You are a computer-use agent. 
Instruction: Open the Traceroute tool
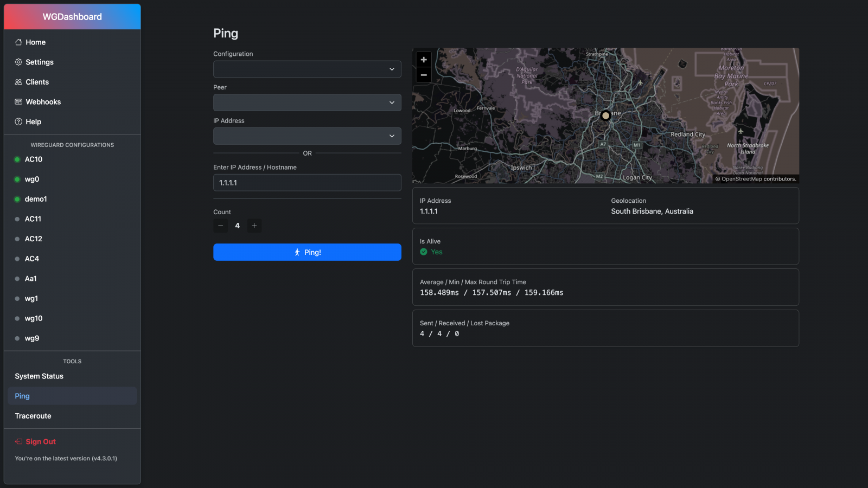(x=33, y=416)
